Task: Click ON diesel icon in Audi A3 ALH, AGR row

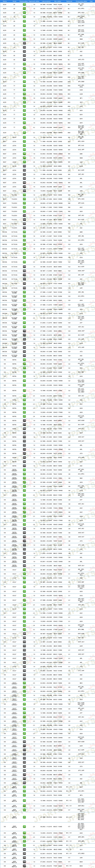Action: 24,43
